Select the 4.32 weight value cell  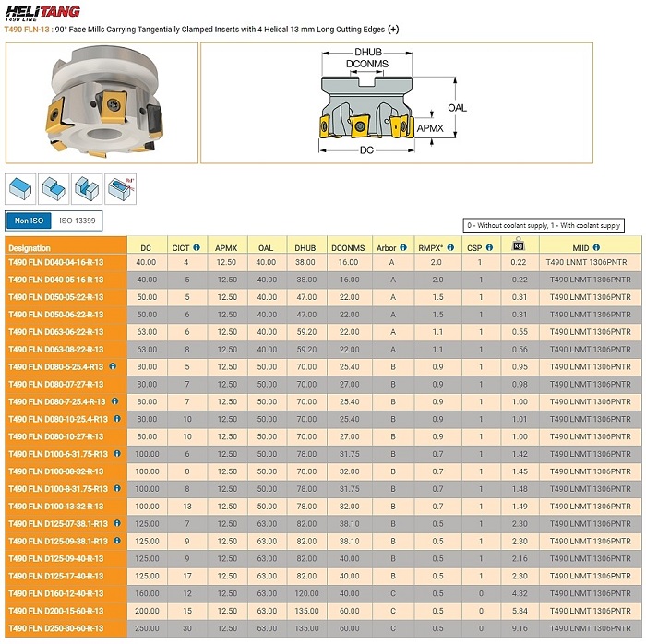tap(520, 593)
